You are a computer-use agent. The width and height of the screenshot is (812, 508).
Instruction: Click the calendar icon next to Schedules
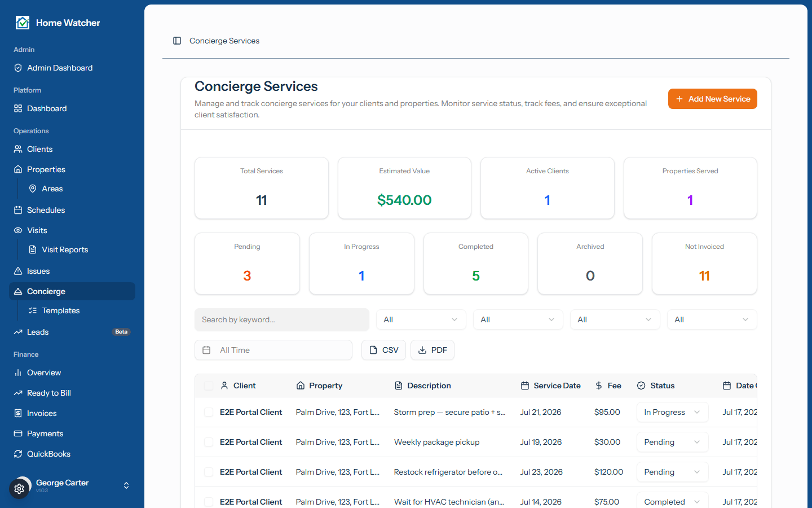click(x=18, y=210)
